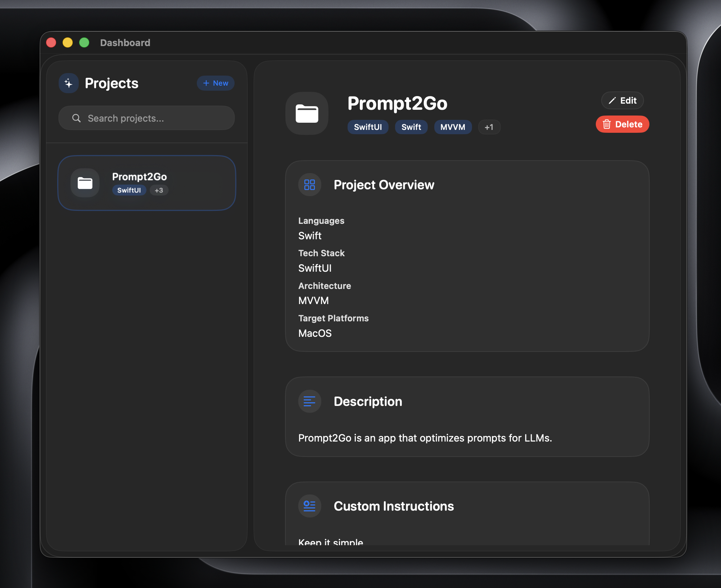Click the pencil icon on the Edit button

coord(613,100)
